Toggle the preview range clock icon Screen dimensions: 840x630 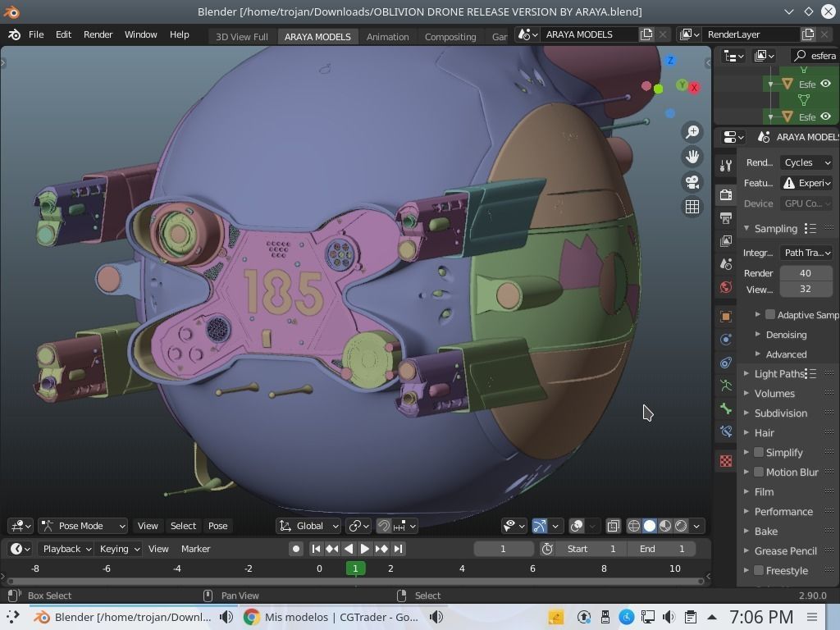click(547, 549)
